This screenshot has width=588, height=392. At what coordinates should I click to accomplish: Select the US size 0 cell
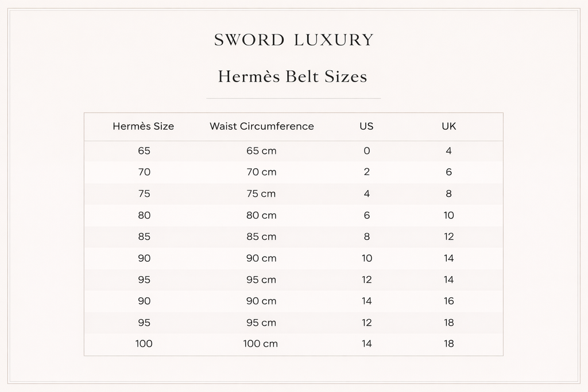click(366, 151)
